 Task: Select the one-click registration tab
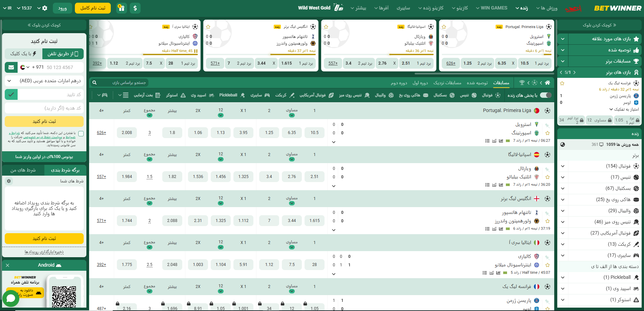[23, 54]
